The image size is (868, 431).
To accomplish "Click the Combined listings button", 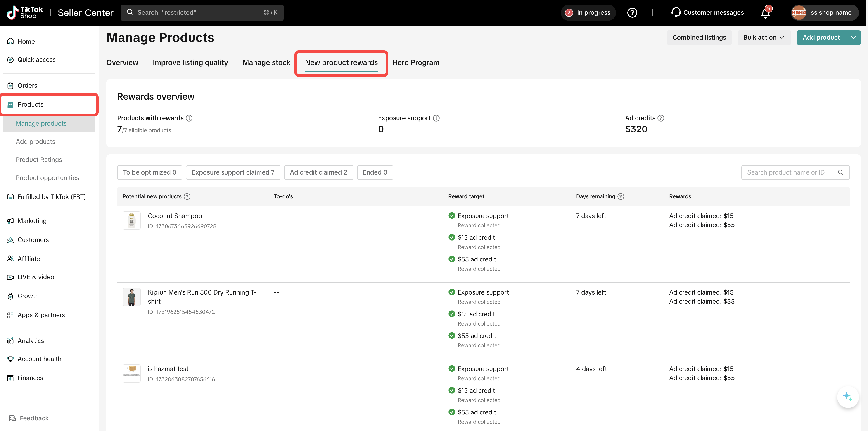I will (699, 37).
